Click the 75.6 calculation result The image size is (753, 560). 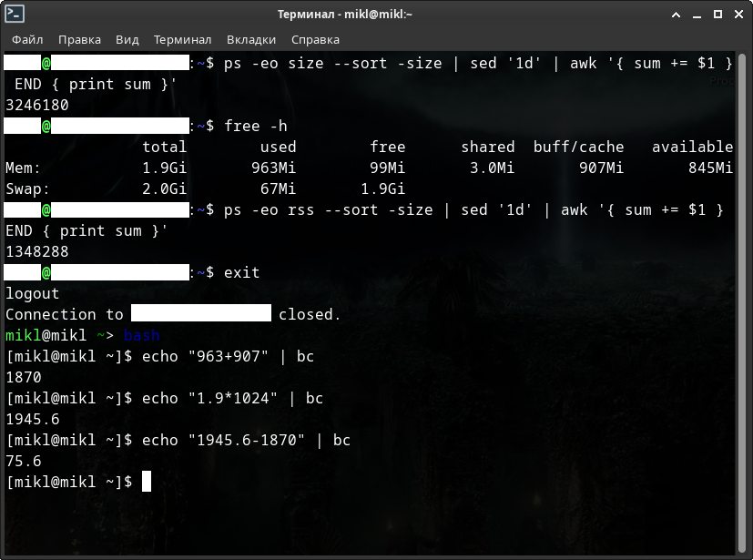point(24,461)
